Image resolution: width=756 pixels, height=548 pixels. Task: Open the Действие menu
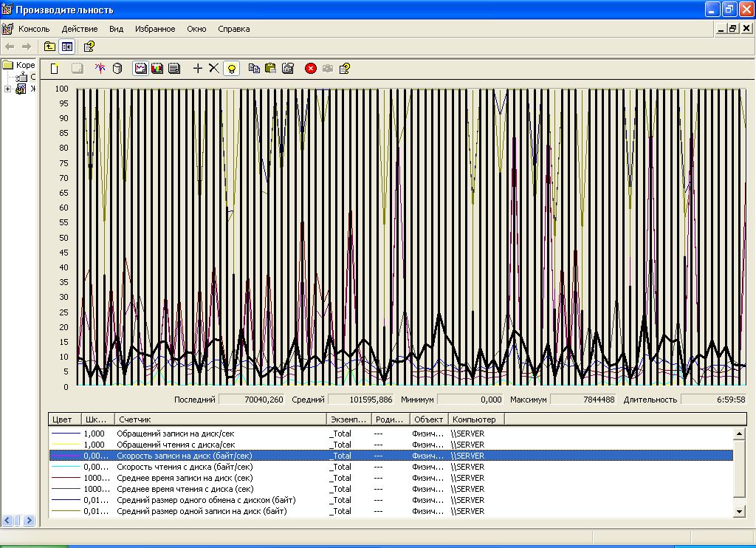pyautogui.click(x=80, y=29)
